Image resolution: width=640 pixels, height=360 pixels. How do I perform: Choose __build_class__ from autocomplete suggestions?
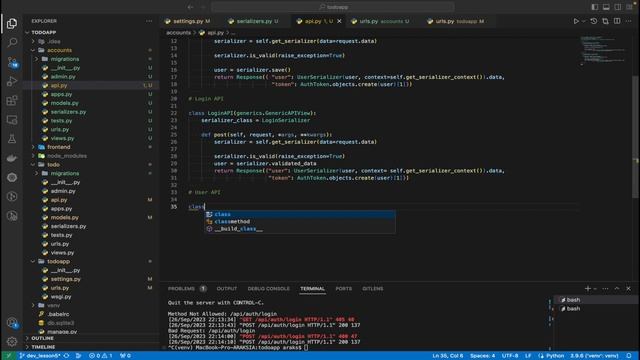coord(300,229)
